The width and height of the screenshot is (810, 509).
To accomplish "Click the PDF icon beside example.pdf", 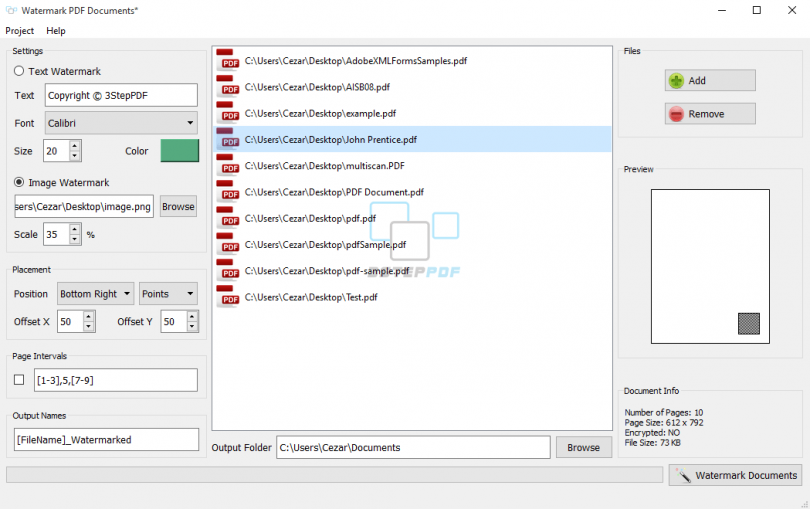I will (227, 113).
